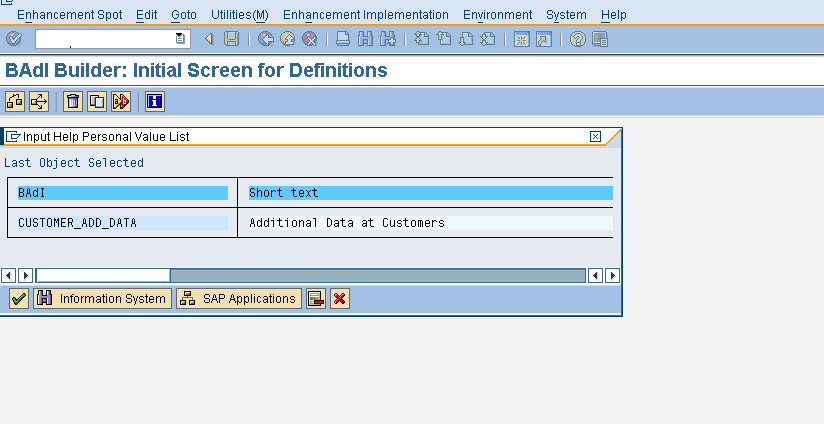The height and width of the screenshot is (424, 824).
Task: Click the Where-Used List toolbar icon
Action: pyautogui.click(x=39, y=101)
